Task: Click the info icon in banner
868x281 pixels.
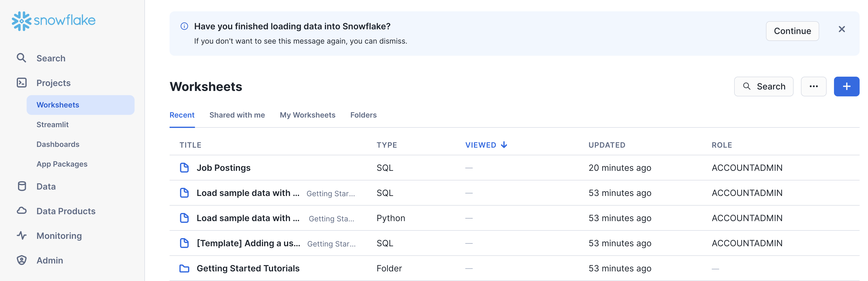Action: pyautogui.click(x=184, y=26)
